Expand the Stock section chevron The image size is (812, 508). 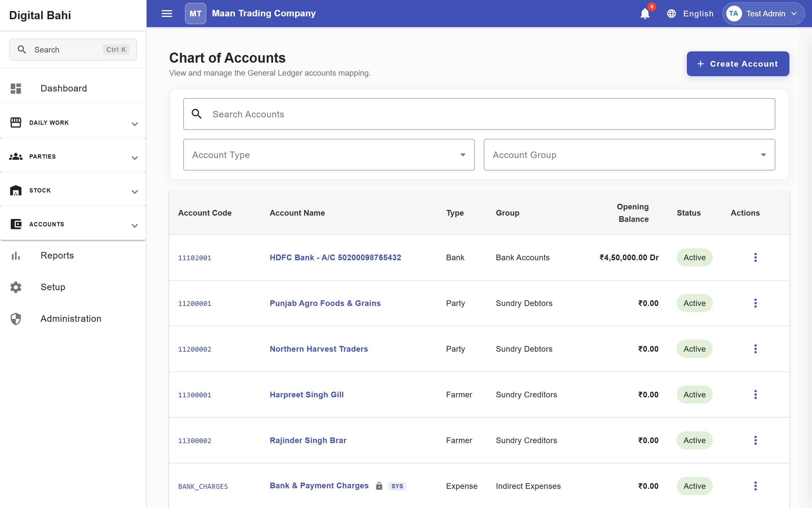click(134, 192)
